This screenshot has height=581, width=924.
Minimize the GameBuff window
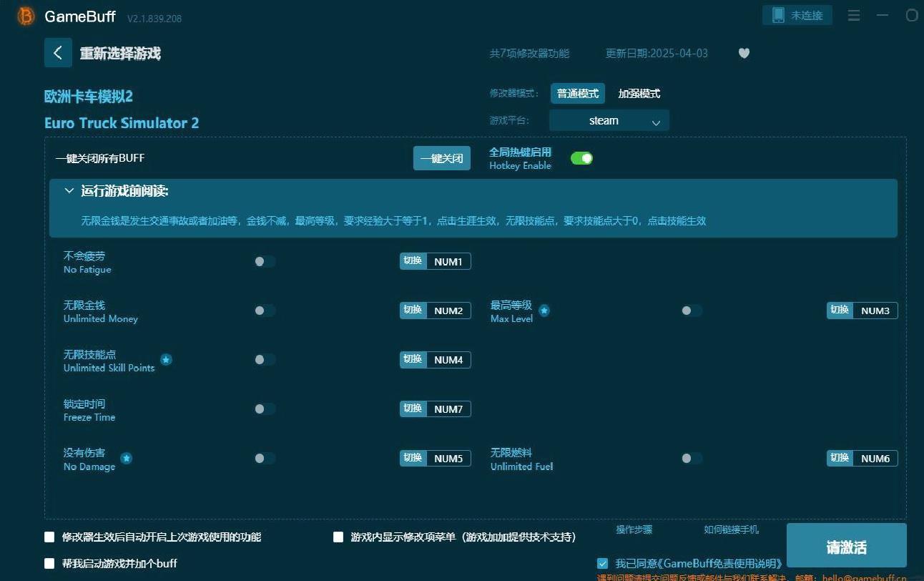pos(883,15)
